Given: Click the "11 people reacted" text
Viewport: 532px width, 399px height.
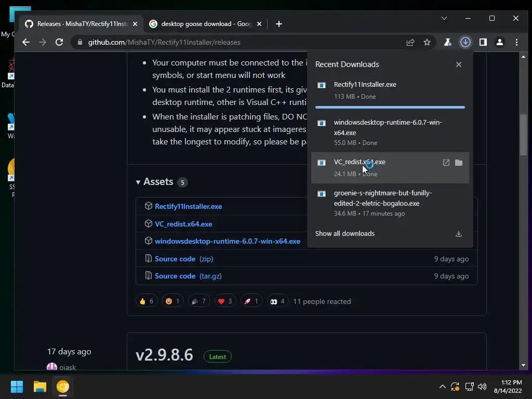Looking at the screenshot, I should tap(322, 301).
